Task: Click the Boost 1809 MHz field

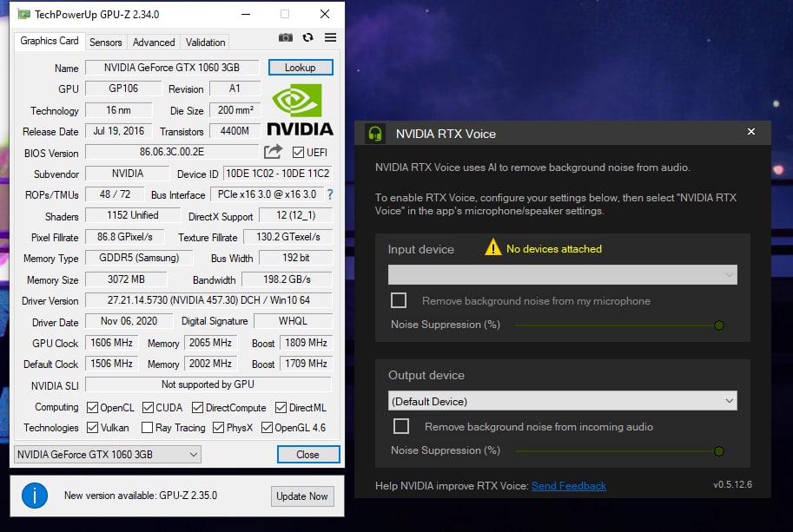Action: (x=306, y=343)
